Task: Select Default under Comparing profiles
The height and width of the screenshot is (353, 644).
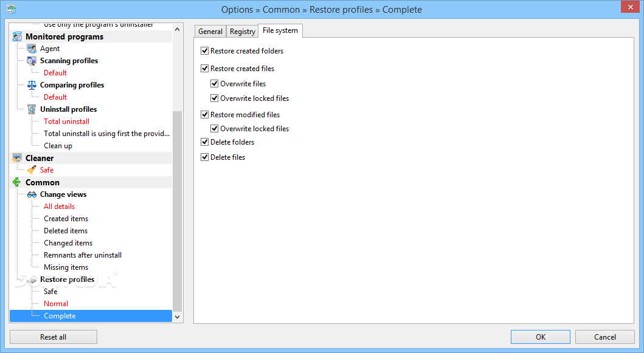Action: click(55, 97)
